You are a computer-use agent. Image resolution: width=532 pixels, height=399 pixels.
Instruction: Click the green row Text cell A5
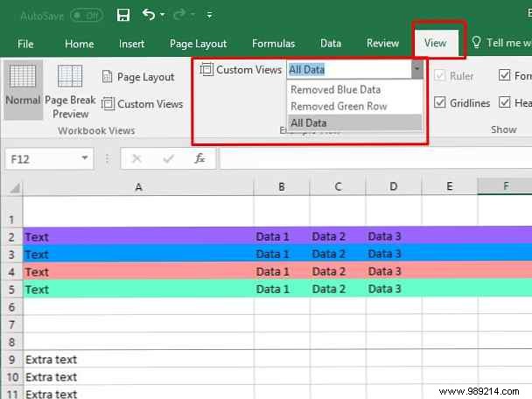click(x=138, y=290)
